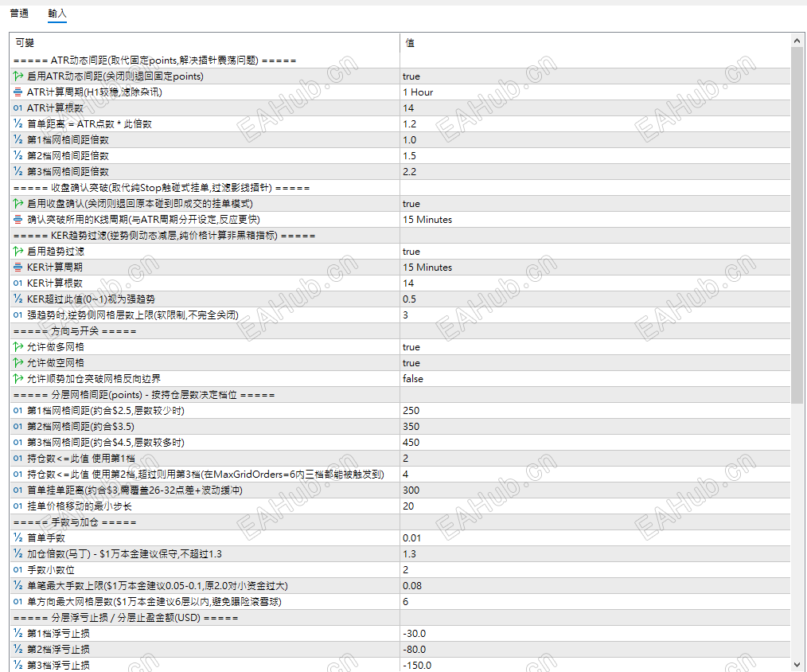Click the integer icon beside 第1档网格间距(约合$2.5)
This screenshot has height=672, width=807.
18,411
